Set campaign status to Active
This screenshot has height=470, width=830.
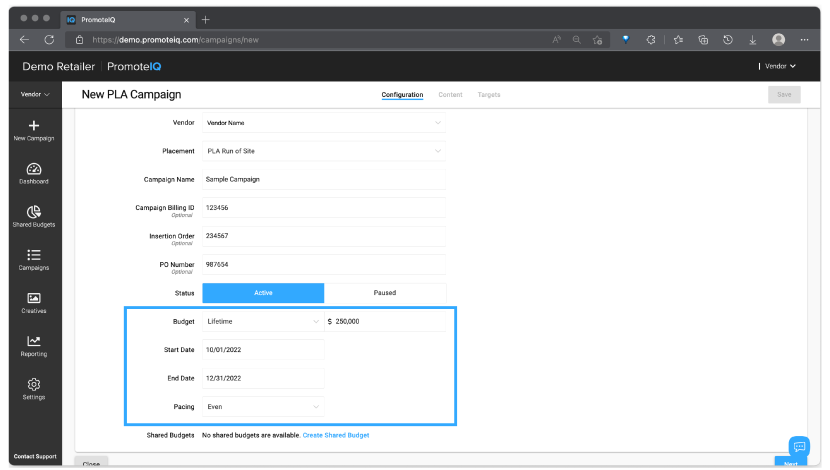pyautogui.click(x=263, y=293)
